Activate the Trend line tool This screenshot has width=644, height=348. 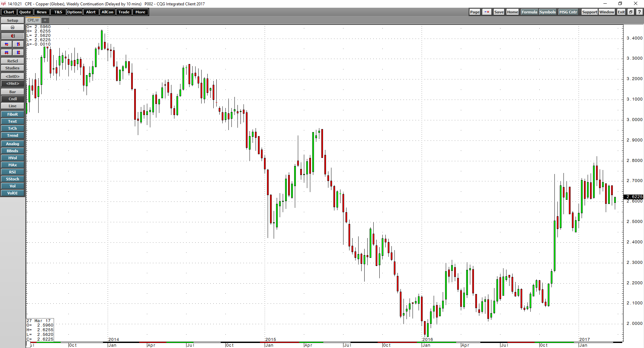coord(12,135)
